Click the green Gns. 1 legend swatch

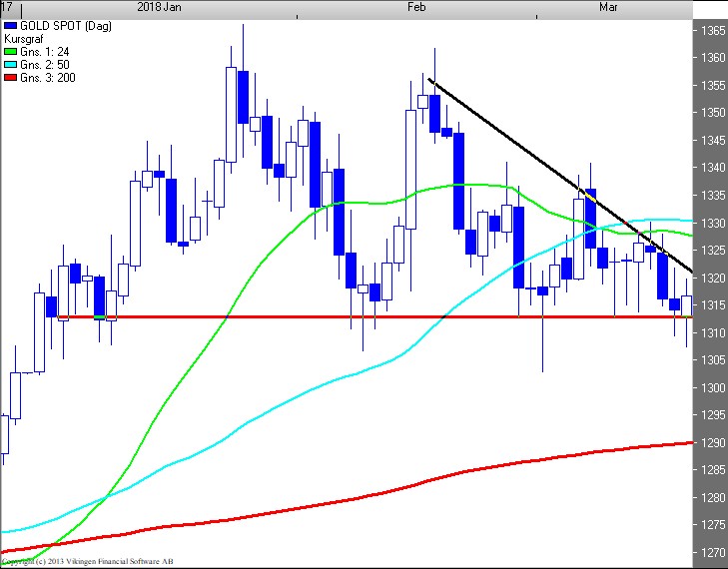pos(11,51)
